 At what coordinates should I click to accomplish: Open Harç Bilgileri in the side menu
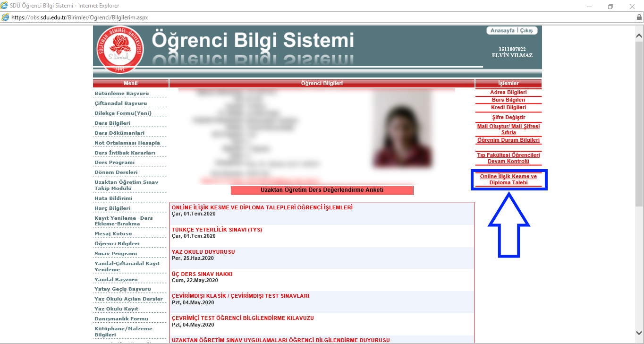click(x=112, y=208)
